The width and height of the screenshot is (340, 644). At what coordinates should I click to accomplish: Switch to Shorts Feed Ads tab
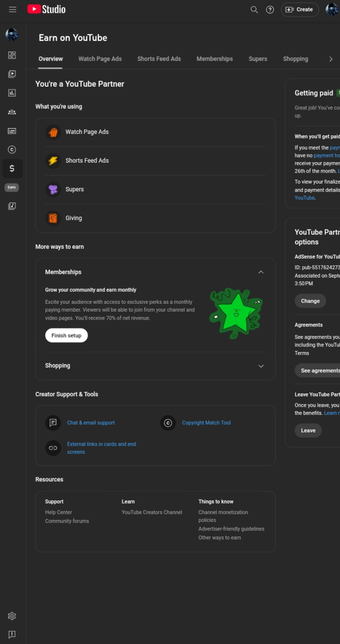[x=159, y=59]
